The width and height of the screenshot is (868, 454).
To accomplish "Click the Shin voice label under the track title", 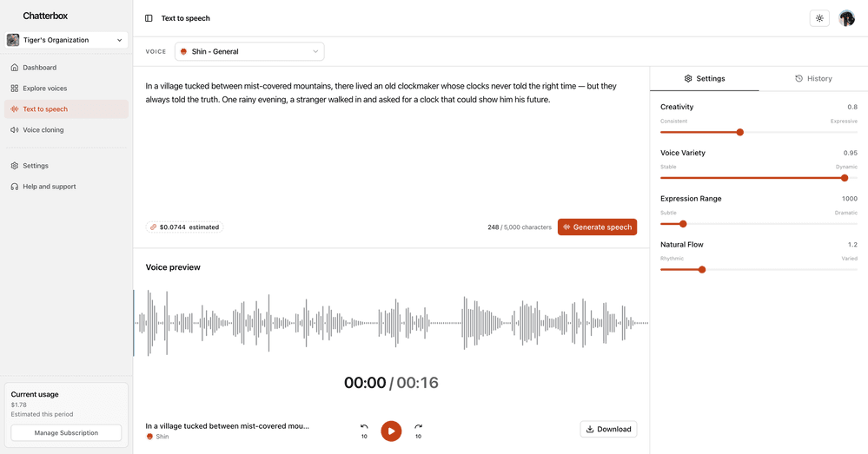I will [162, 437].
